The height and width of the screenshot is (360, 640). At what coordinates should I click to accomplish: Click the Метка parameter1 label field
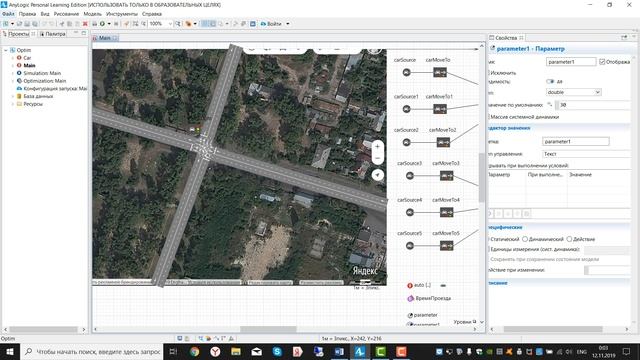pyautogui.click(x=576, y=142)
